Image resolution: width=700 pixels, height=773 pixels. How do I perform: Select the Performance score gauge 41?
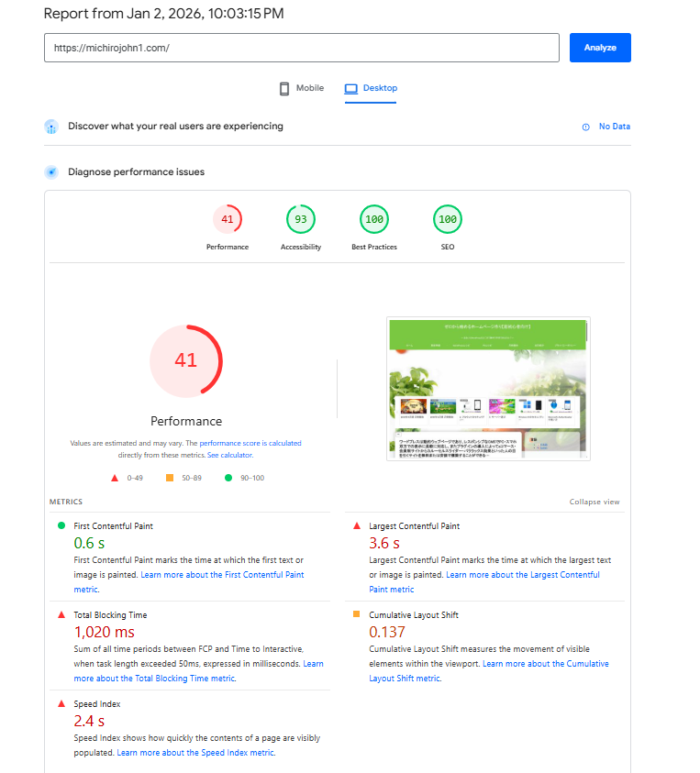pyautogui.click(x=228, y=220)
